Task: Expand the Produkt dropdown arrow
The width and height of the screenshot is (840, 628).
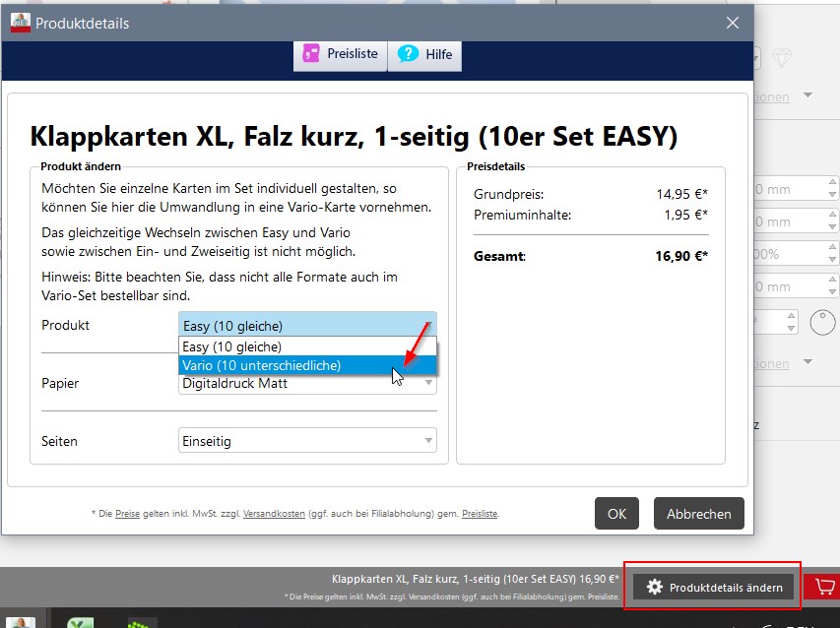Action: coord(428,326)
